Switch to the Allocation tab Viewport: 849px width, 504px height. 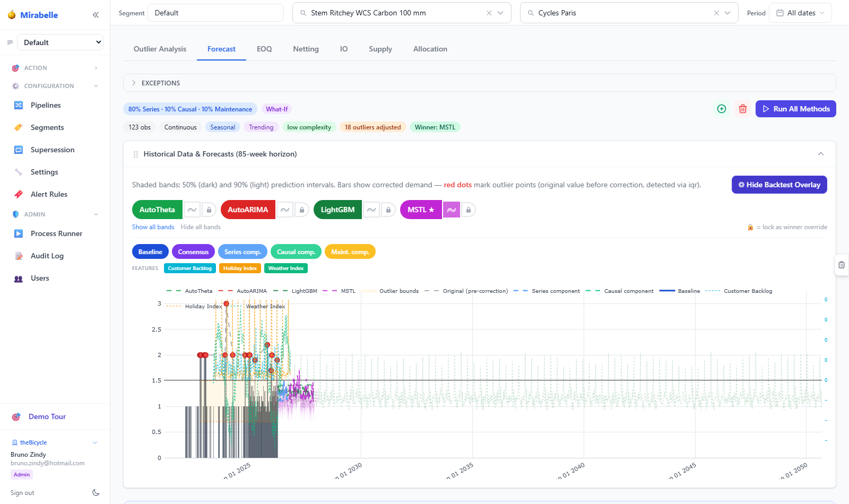pyautogui.click(x=430, y=49)
